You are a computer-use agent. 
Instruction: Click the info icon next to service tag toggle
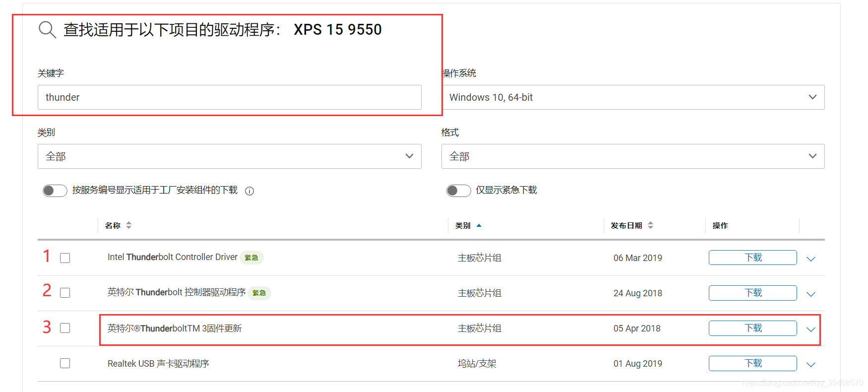pos(249,191)
